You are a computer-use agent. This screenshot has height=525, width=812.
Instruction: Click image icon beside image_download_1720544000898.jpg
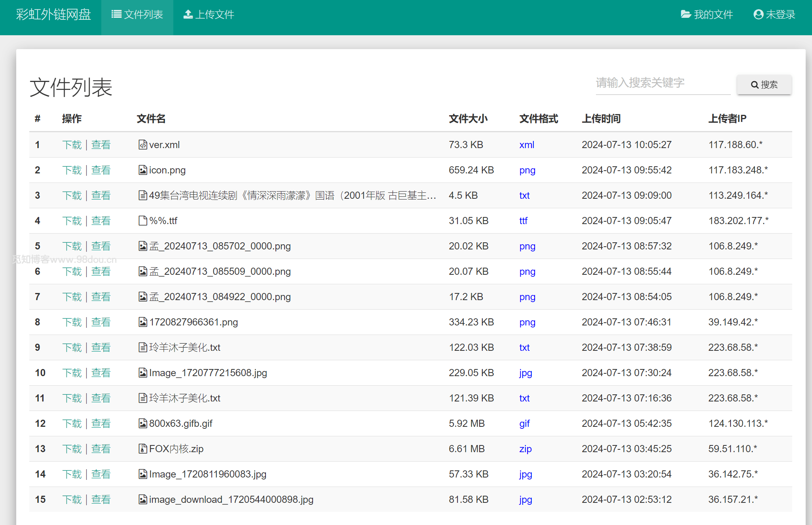[143, 500]
